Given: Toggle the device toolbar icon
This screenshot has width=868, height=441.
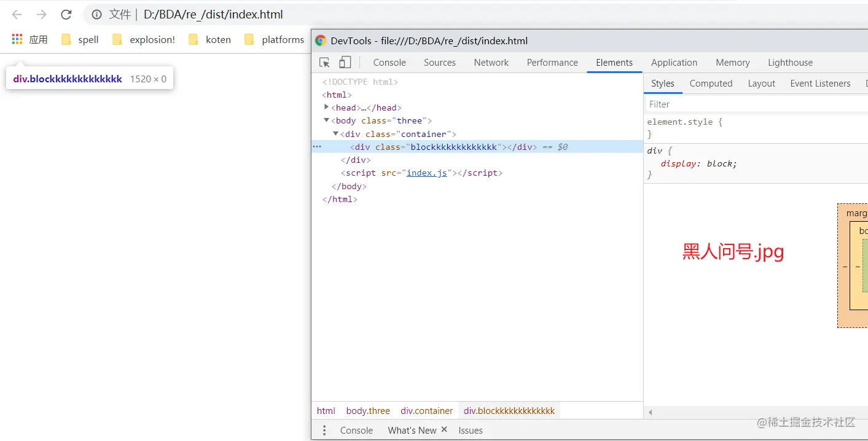Looking at the screenshot, I should (x=345, y=62).
